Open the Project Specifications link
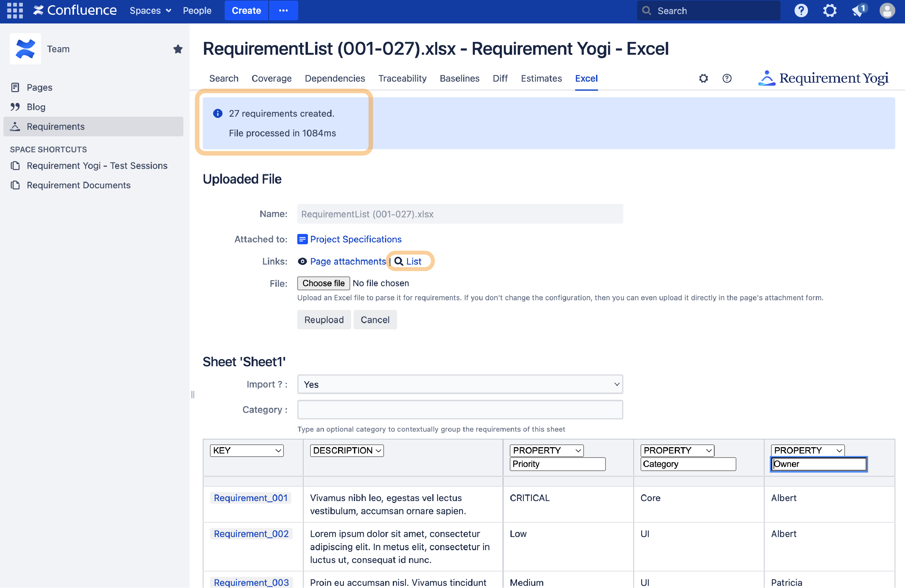The image size is (905, 588). pos(355,239)
